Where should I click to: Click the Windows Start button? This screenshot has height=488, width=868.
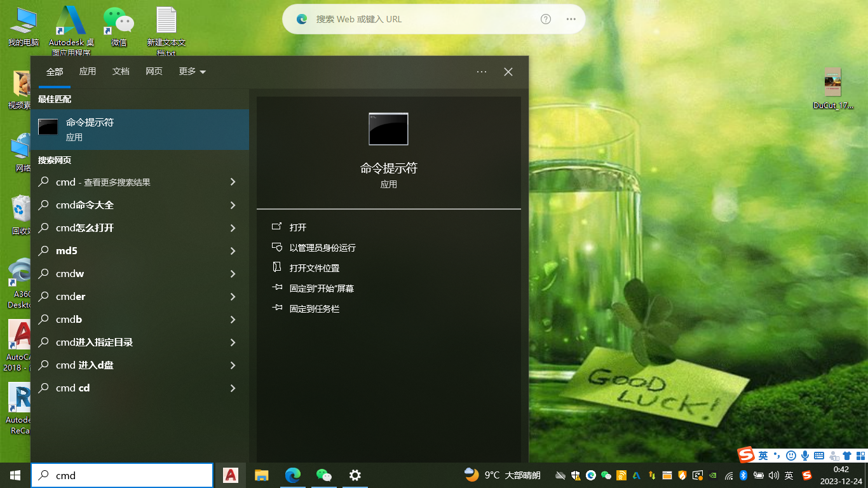coord(15,475)
